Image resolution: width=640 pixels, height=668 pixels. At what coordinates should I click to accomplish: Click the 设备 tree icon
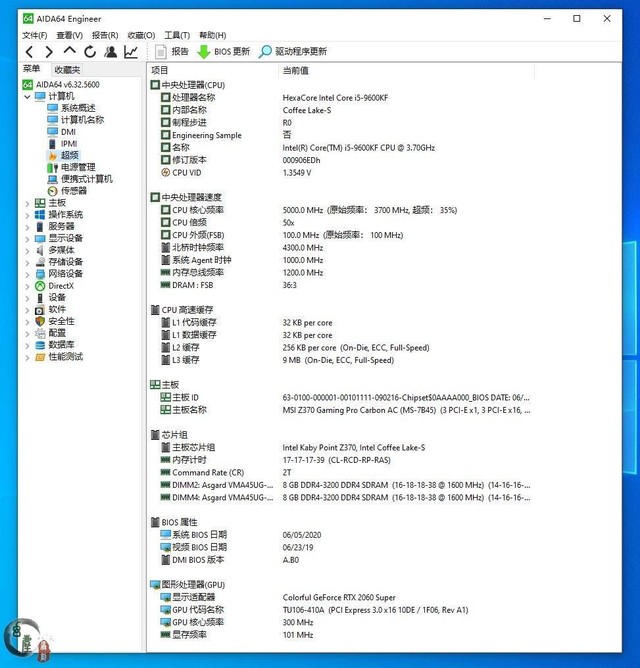click(40, 297)
